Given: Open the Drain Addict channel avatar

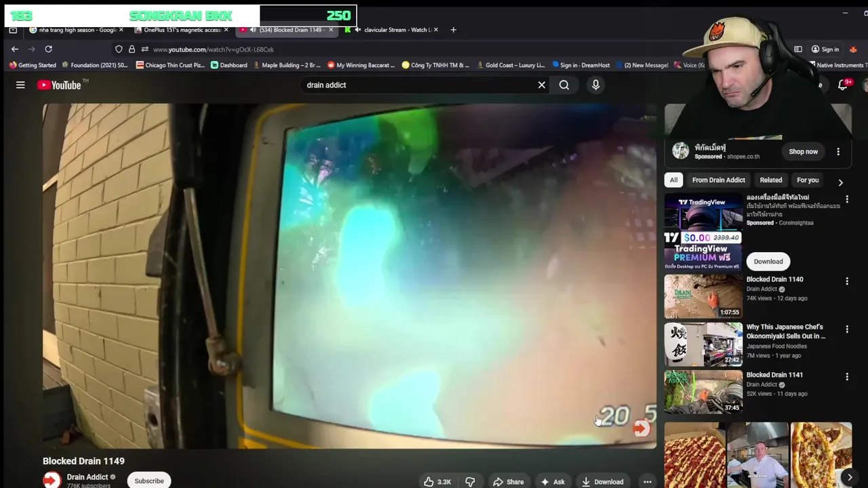Looking at the screenshot, I should [52, 480].
